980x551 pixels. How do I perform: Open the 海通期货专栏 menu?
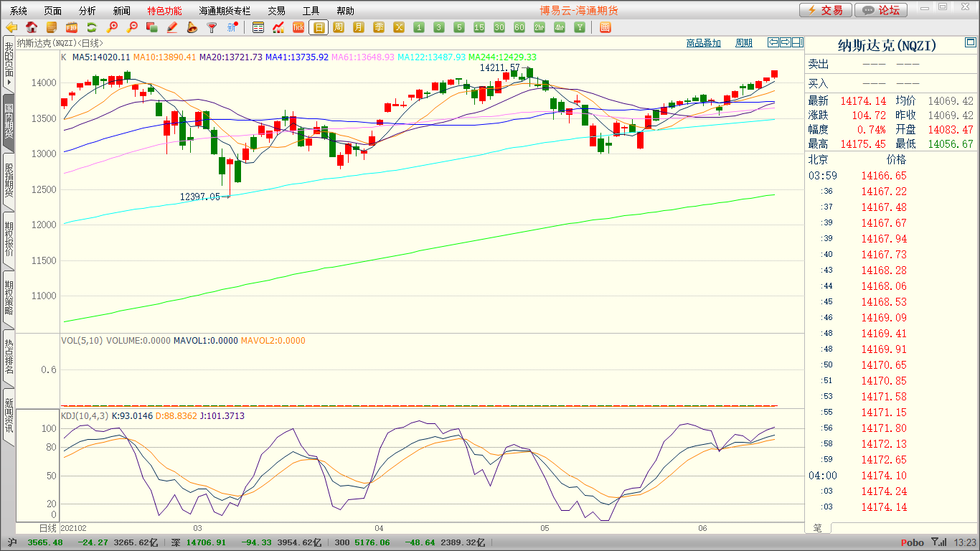(x=225, y=11)
